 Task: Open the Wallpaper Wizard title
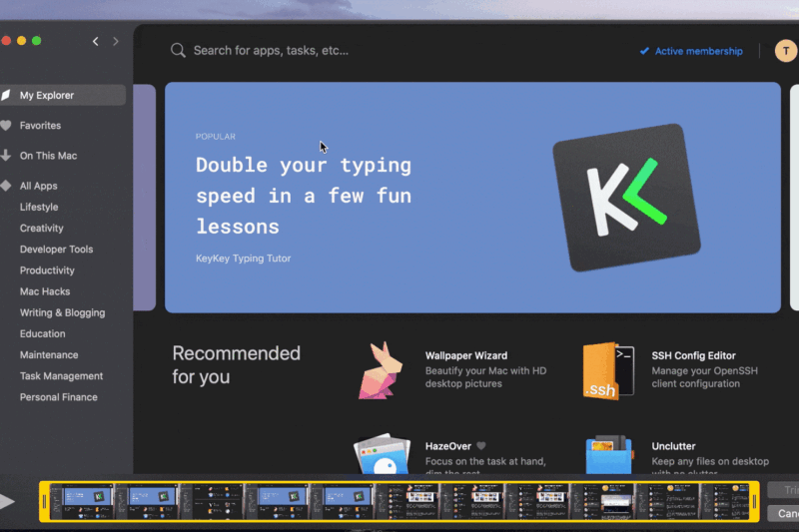[x=466, y=355]
